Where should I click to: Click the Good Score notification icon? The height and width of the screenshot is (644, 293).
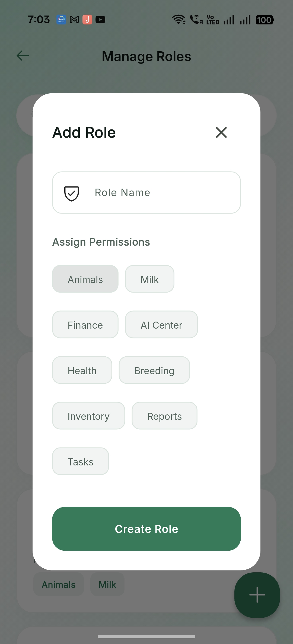(61, 19)
